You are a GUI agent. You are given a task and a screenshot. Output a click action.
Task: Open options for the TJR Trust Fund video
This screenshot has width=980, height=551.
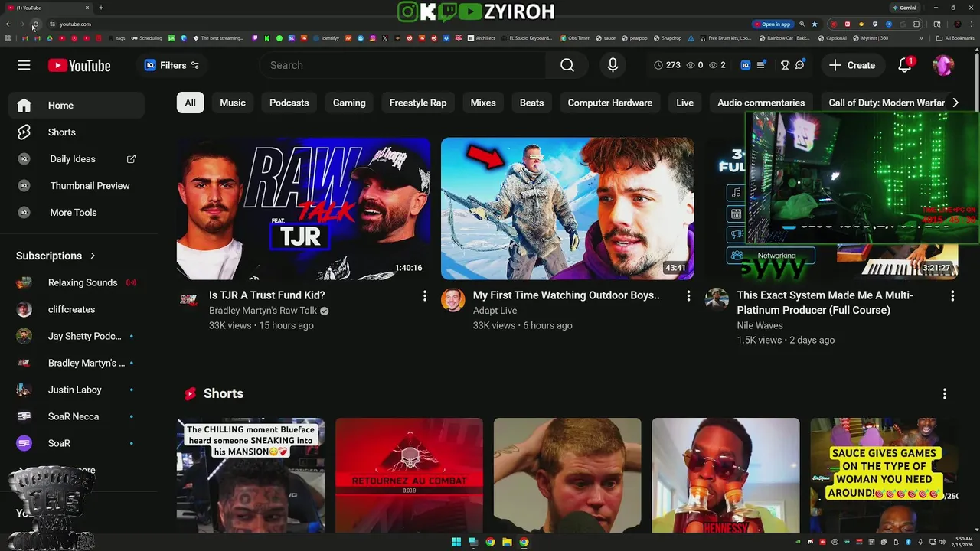pos(424,295)
